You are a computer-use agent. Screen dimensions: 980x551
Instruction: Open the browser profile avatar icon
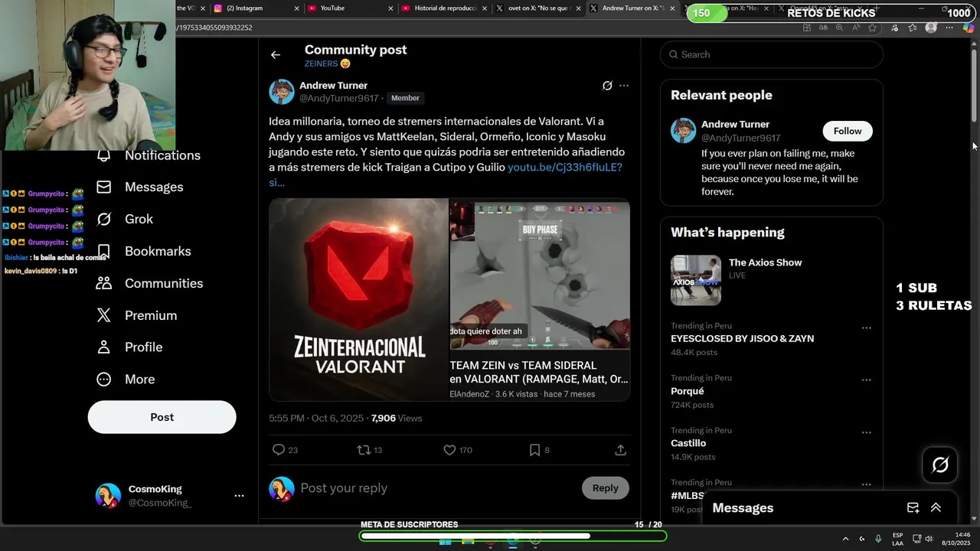click(931, 28)
